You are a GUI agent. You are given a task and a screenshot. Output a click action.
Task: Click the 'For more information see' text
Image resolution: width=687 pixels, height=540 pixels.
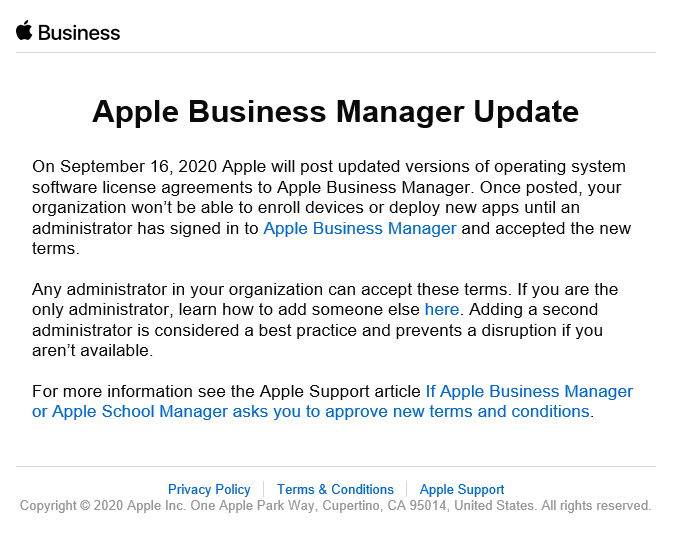point(129,391)
